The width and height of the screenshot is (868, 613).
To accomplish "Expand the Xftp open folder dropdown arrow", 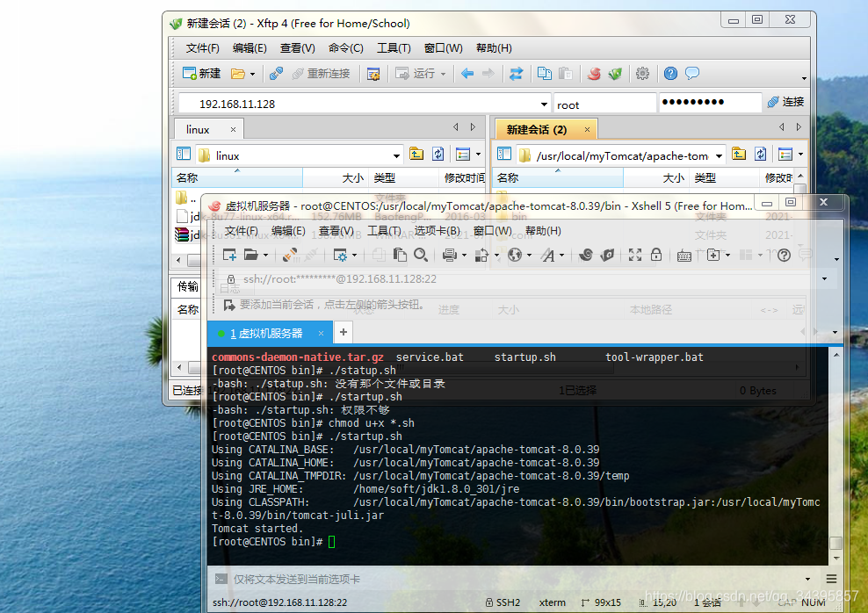I will (x=252, y=74).
